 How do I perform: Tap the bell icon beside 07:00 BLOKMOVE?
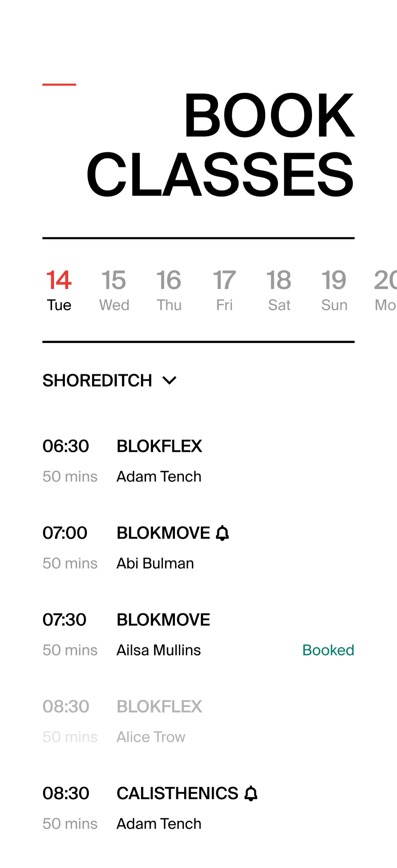pos(222,533)
